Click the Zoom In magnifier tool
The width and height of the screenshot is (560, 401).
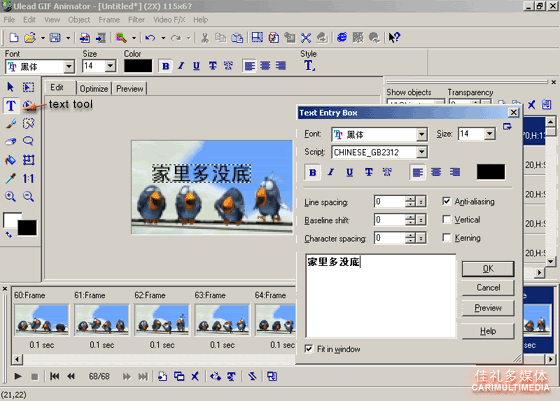pyautogui.click(x=10, y=196)
